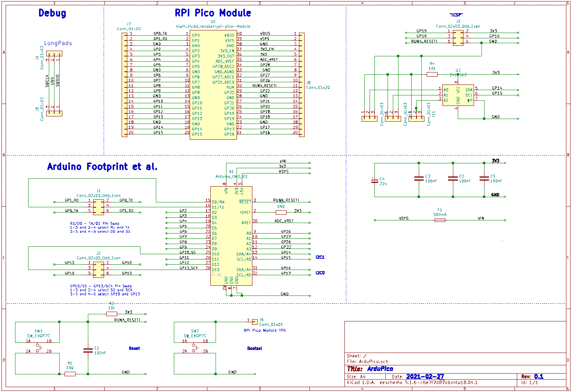Click the "RX/D0 - TX/D1 Pin Swap" note
This screenshot has height=392, width=572.
point(95,223)
